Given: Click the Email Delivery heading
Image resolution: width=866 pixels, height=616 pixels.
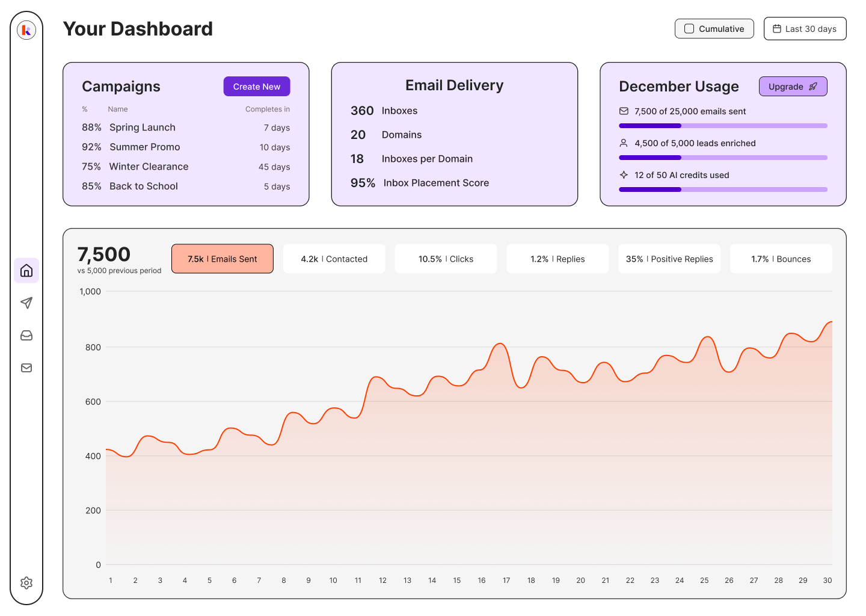Looking at the screenshot, I should (455, 85).
